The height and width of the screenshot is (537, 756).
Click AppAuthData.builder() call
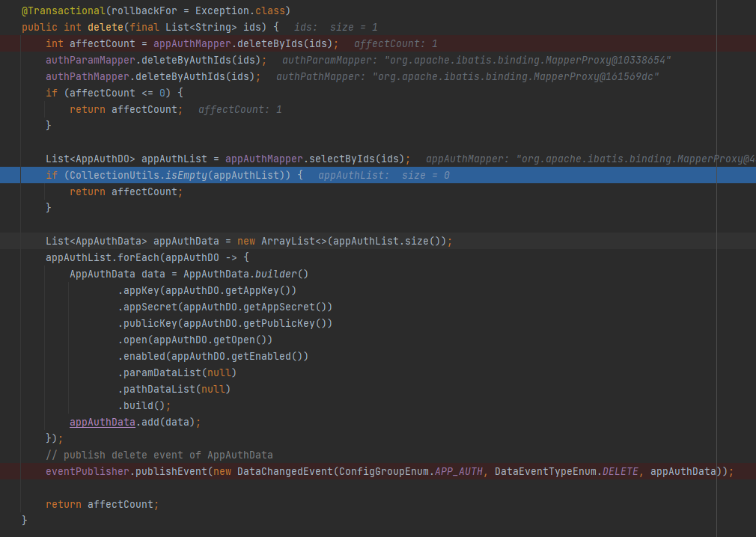click(246, 274)
